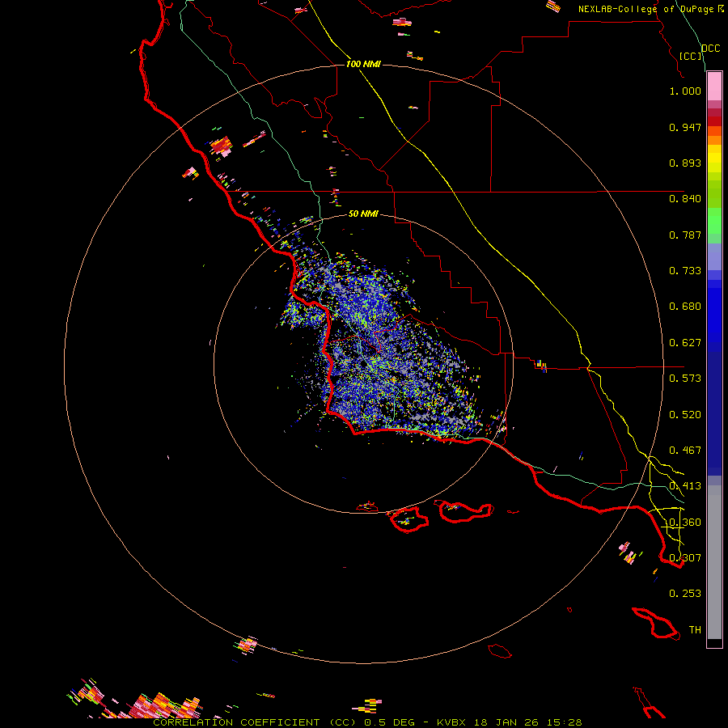Pick the gray color bar segment
728x728 pixels.
(x=714, y=562)
